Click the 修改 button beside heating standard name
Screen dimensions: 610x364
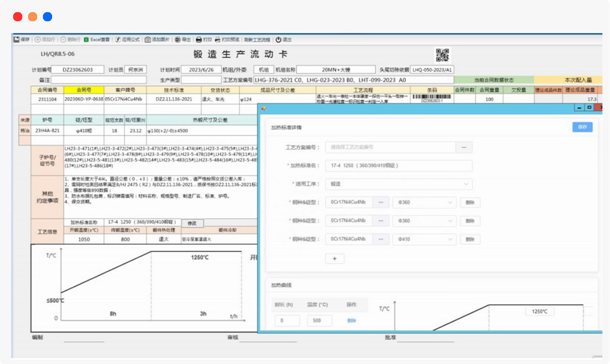coord(192,223)
